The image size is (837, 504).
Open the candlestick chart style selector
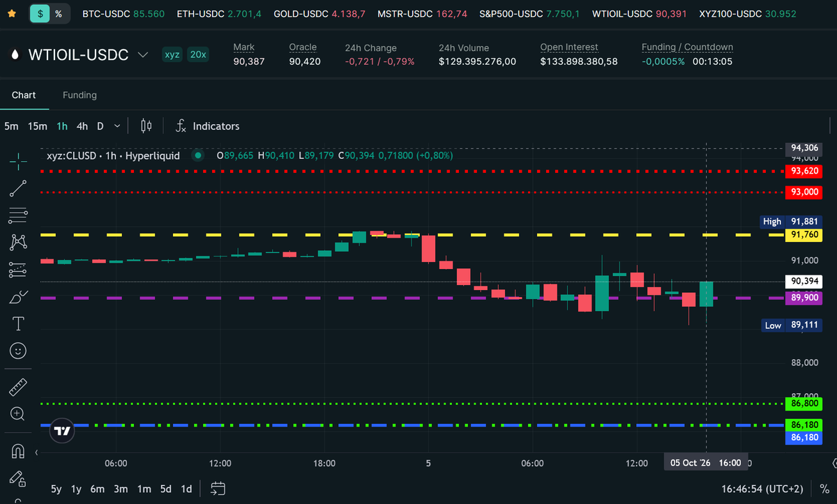pos(146,126)
